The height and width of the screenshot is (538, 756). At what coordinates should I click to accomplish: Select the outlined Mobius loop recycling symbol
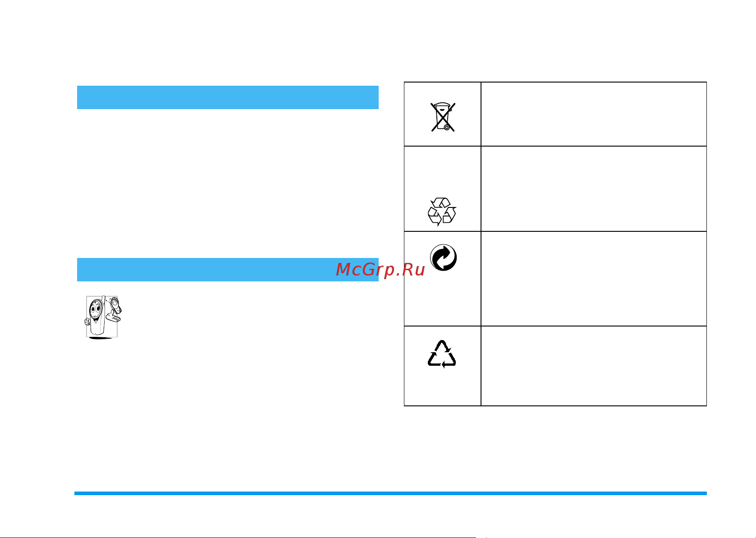coord(442,212)
